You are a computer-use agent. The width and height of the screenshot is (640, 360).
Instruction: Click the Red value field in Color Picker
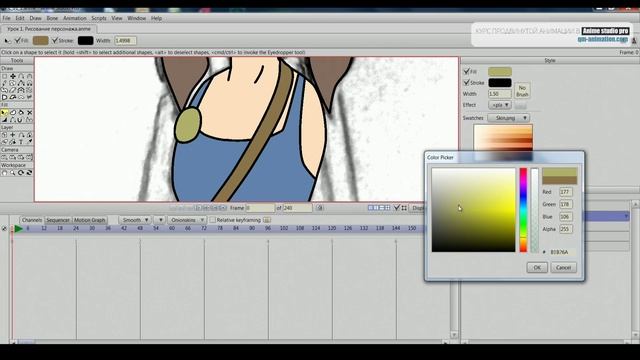pyautogui.click(x=566, y=192)
